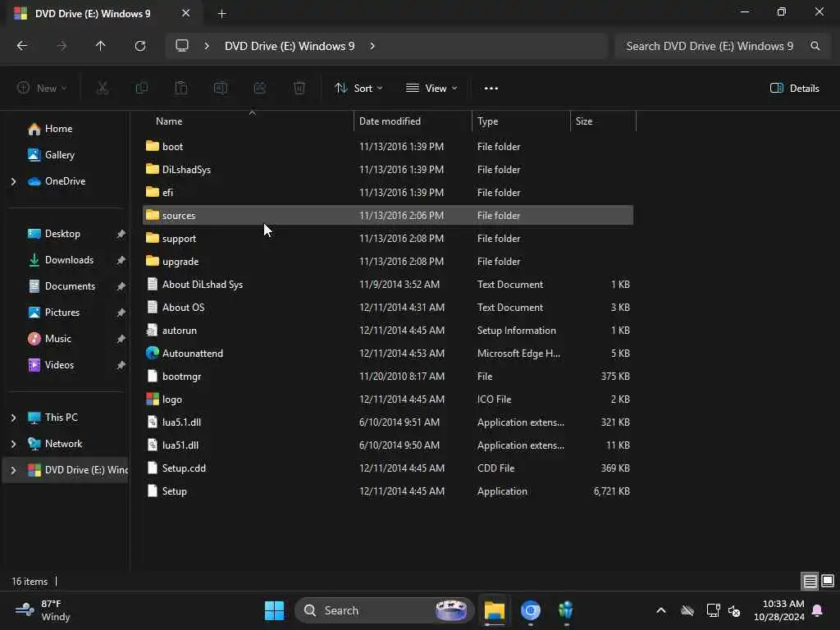The image size is (840, 630).
Task: Click the Rename icon in toolbar
Action: (221, 89)
